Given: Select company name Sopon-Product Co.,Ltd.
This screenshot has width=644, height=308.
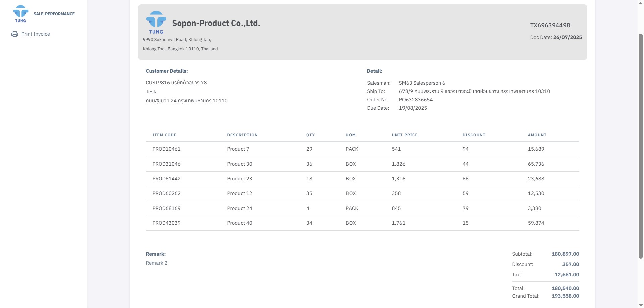Looking at the screenshot, I should pos(216,23).
